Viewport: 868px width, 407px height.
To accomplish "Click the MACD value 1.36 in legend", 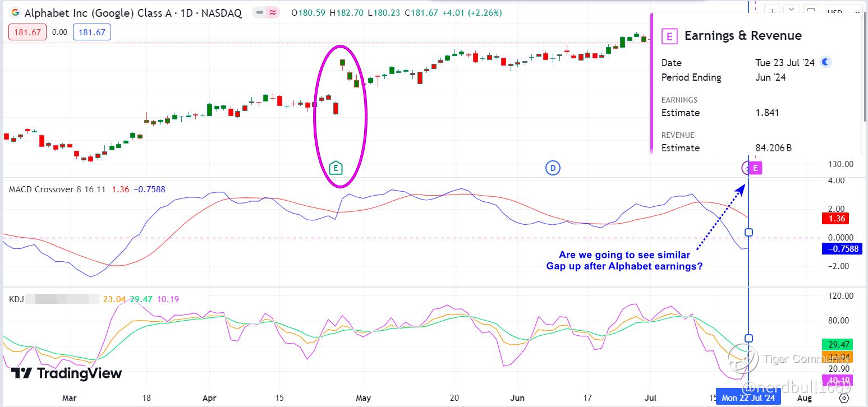I will [120, 189].
